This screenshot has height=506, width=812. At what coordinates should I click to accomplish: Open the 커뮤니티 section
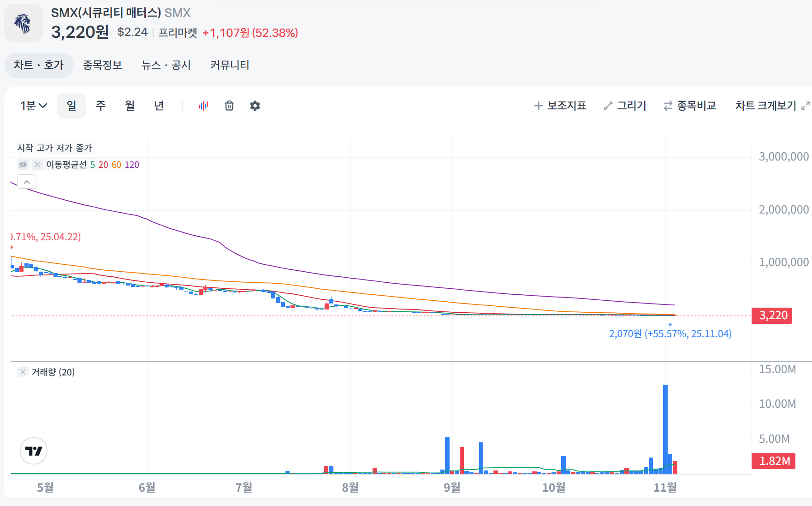(x=229, y=65)
